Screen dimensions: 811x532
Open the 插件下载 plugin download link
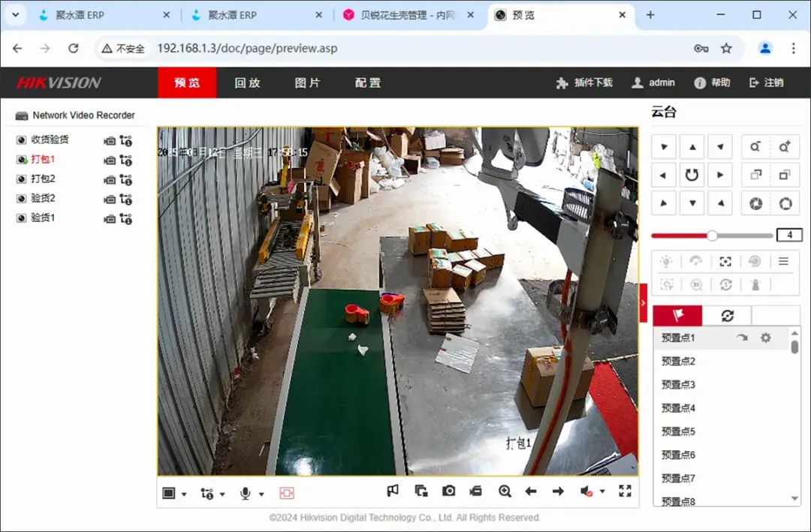coord(584,83)
